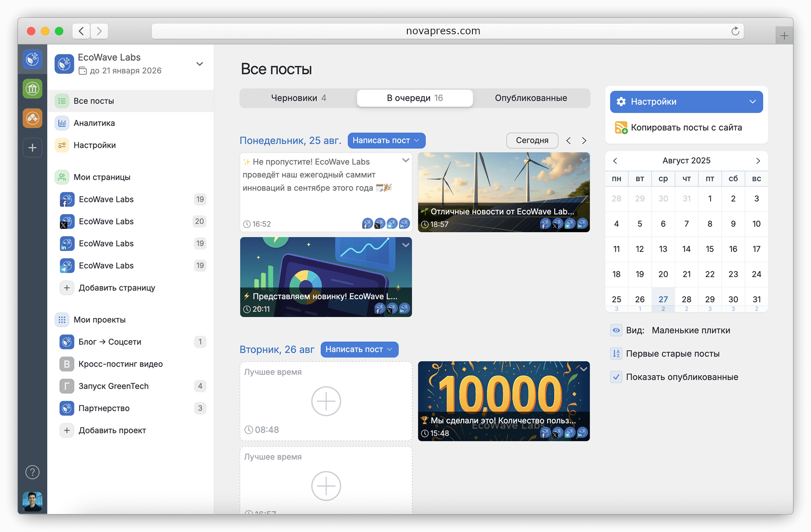Open Написать пост dropdown for Monday 25 авг.
The width and height of the screenshot is (811, 532).
[386, 141]
